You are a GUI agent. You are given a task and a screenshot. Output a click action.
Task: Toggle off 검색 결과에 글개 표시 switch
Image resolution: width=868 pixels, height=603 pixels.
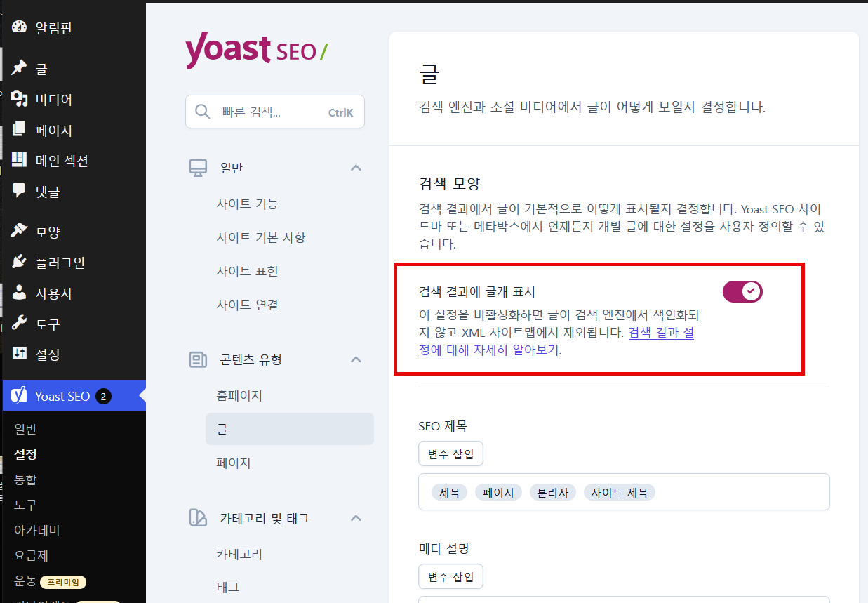[742, 291]
